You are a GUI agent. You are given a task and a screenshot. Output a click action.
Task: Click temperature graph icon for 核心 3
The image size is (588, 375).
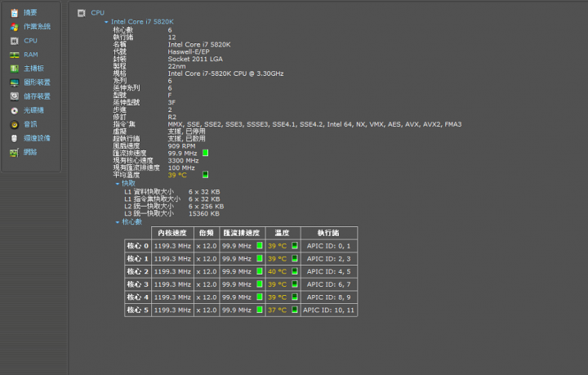pyautogui.click(x=295, y=284)
